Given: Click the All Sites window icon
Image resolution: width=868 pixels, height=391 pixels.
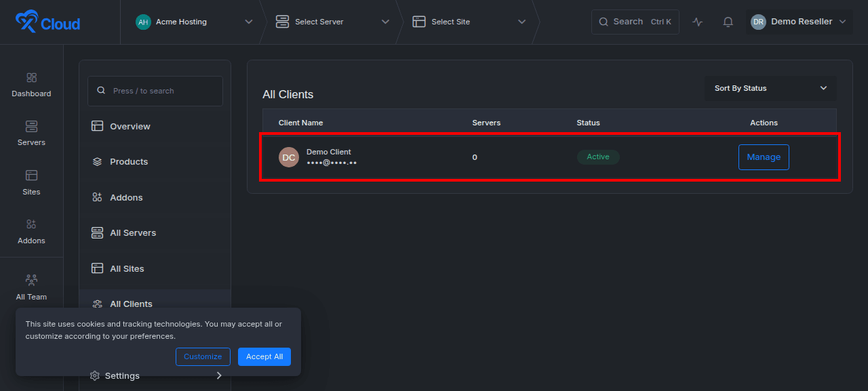Looking at the screenshot, I should pyautogui.click(x=97, y=268).
